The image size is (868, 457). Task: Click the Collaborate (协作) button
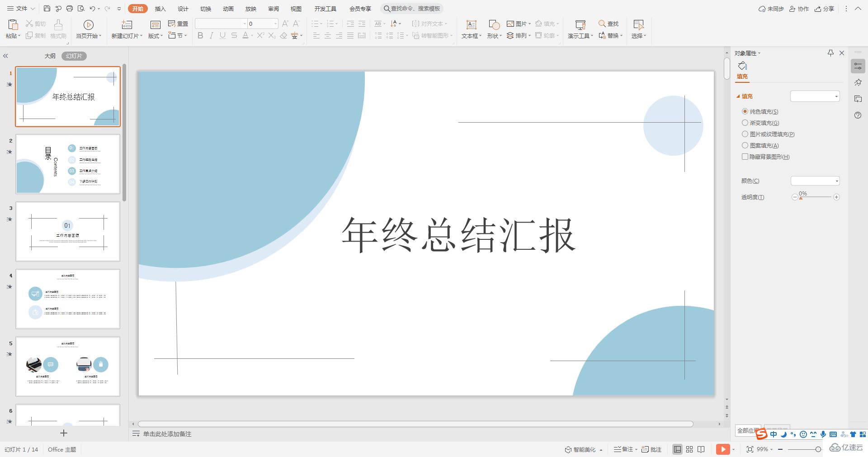click(x=799, y=9)
